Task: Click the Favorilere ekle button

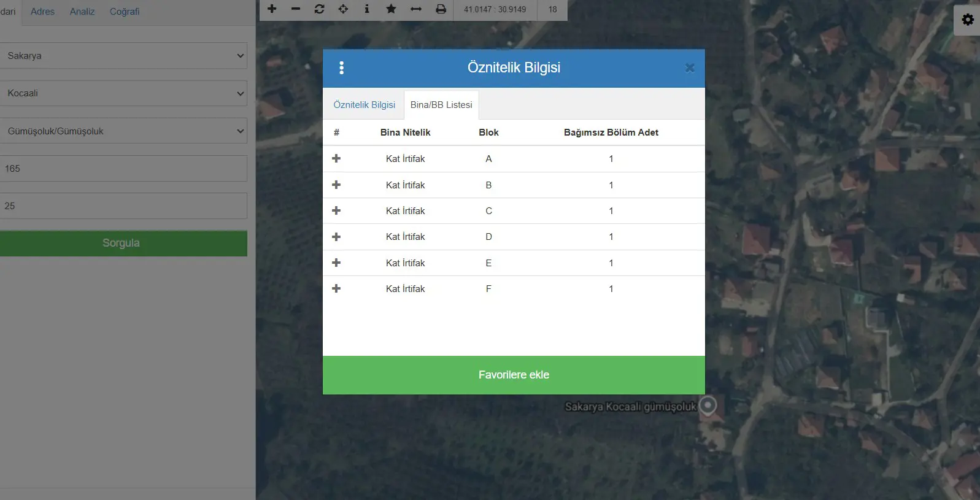Action: tap(514, 375)
